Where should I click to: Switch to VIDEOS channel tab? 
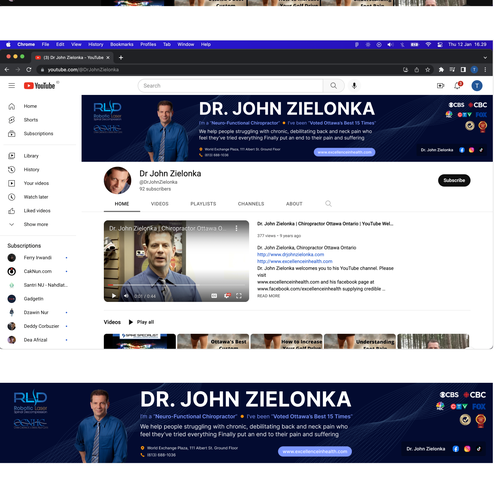click(160, 204)
